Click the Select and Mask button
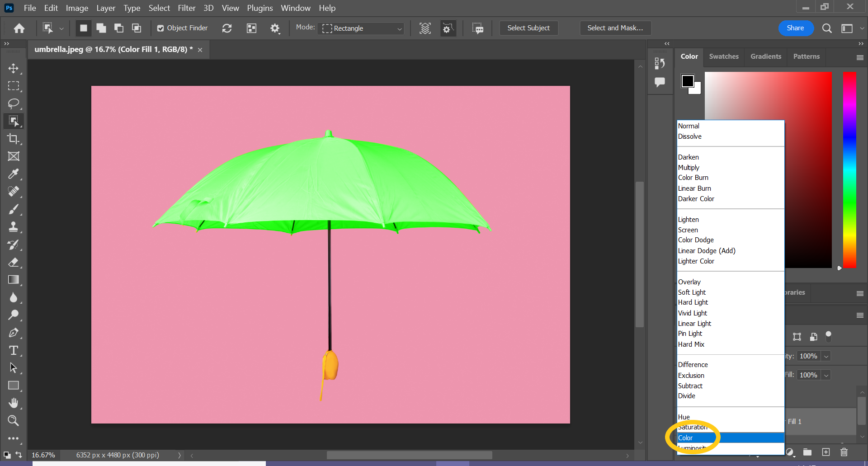Image resolution: width=868 pixels, height=466 pixels. (x=615, y=28)
